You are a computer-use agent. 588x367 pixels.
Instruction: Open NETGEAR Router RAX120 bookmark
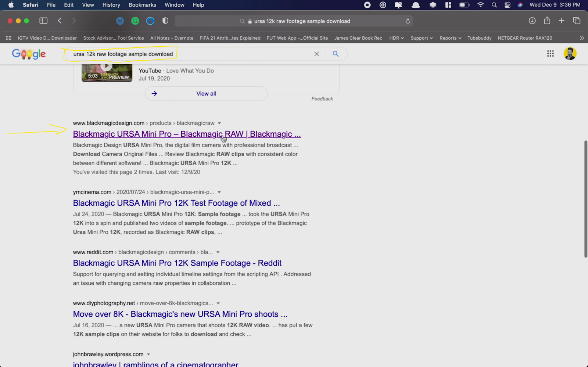point(525,38)
